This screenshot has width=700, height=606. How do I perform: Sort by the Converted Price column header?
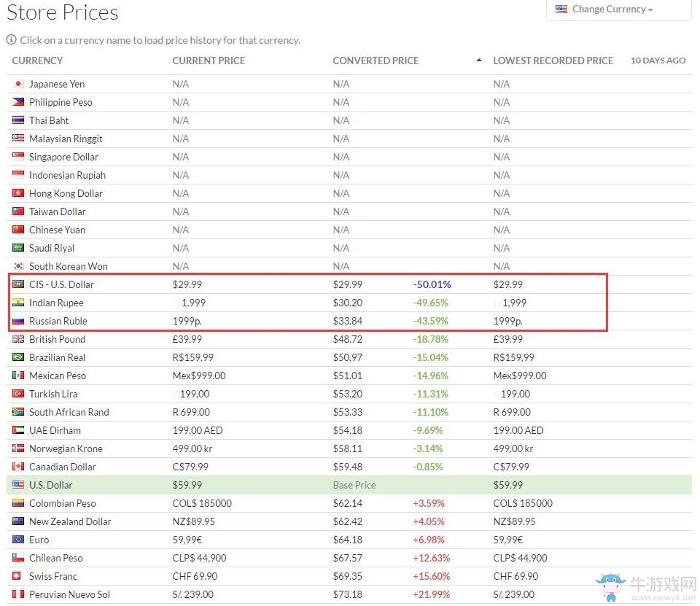coord(376,61)
